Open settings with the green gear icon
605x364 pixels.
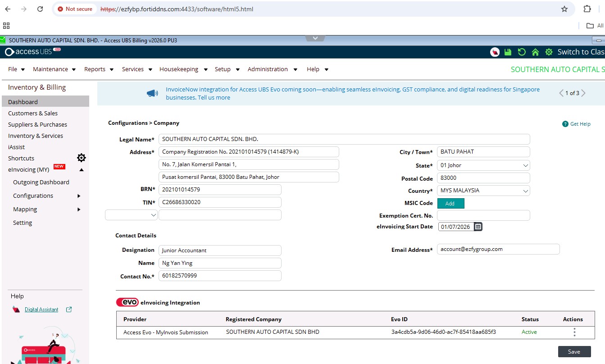tap(549, 52)
